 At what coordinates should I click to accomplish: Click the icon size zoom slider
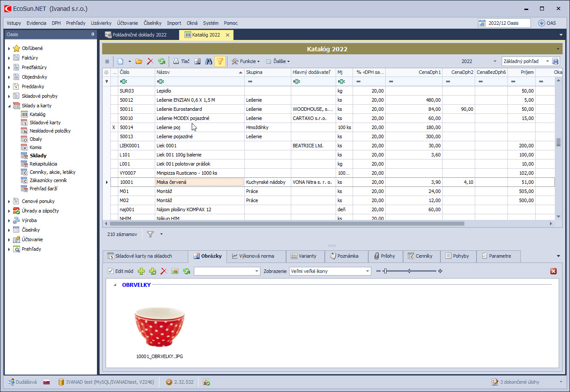pyautogui.click(x=409, y=271)
